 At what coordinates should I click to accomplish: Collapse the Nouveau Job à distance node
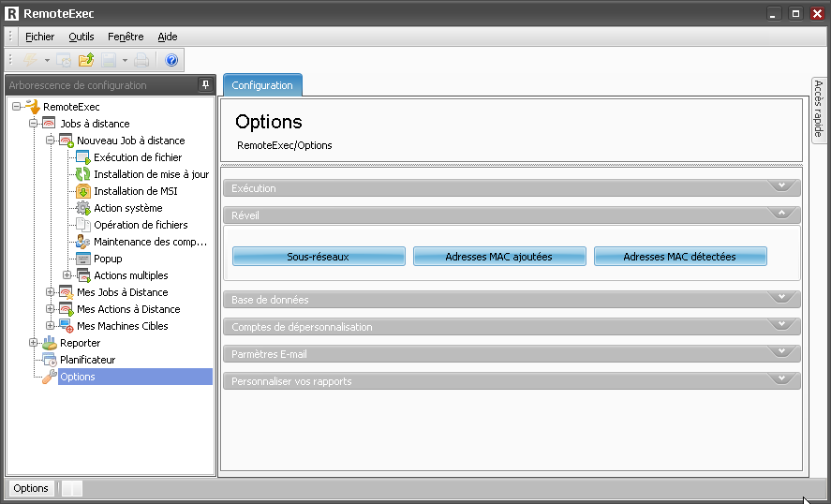tap(51, 141)
